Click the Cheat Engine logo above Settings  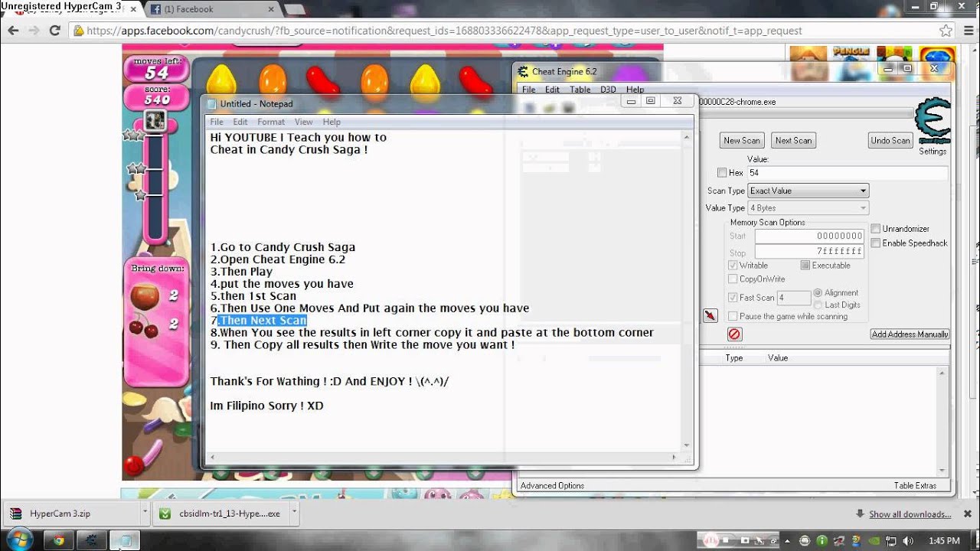tap(933, 122)
